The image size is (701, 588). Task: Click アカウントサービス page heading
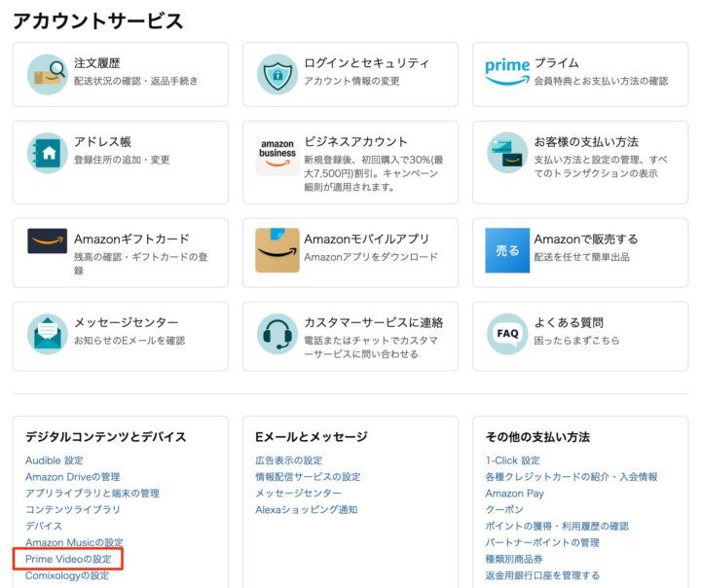pos(98,21)
